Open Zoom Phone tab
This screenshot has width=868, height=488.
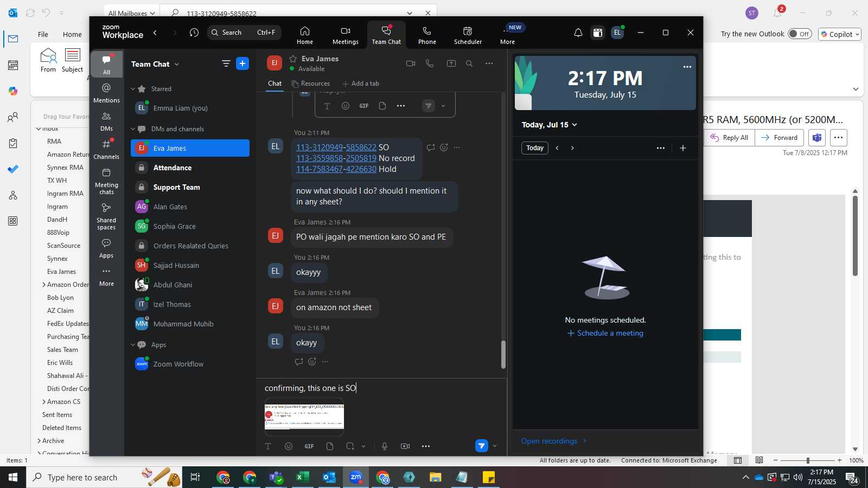point(427,35)
